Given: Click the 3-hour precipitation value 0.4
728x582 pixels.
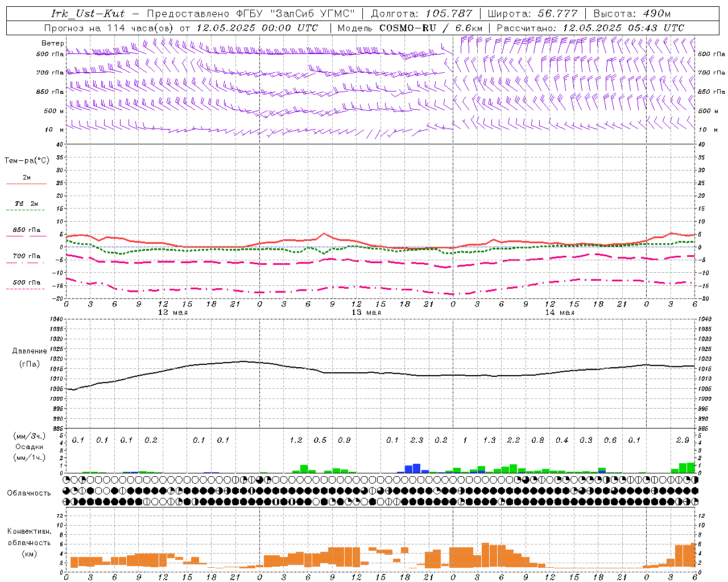Looking at the screenshot, I should (562, 440).
